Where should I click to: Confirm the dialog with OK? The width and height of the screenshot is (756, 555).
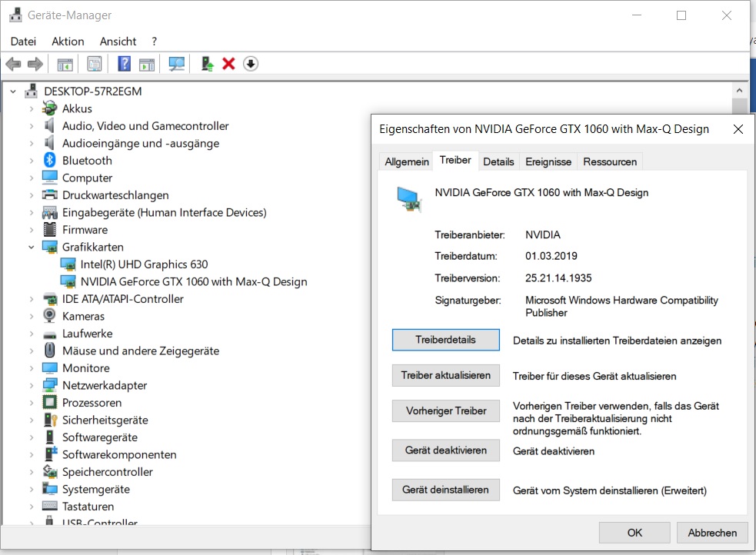click(634, 533)
